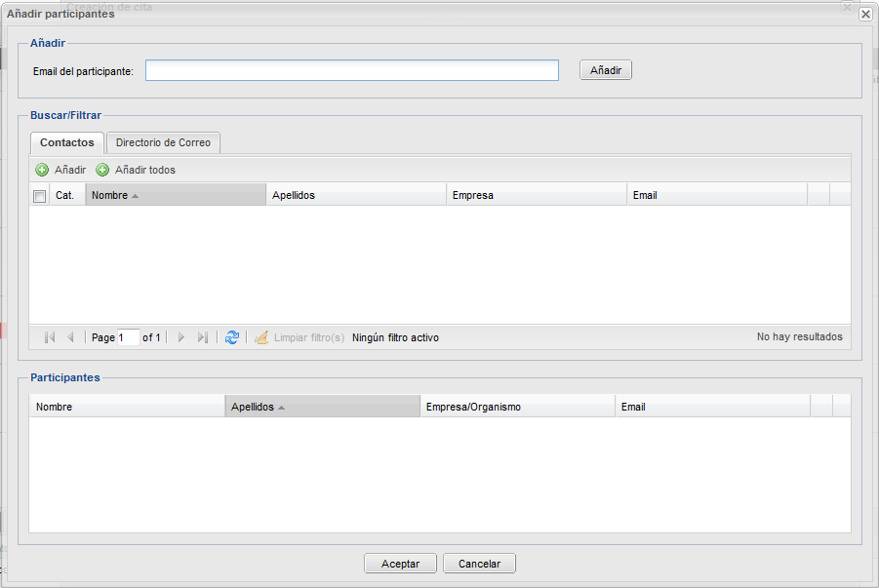This screenshot has width=879, height=588.
Task: Close the Añadir participantes dialog
Action: point(865,14)
